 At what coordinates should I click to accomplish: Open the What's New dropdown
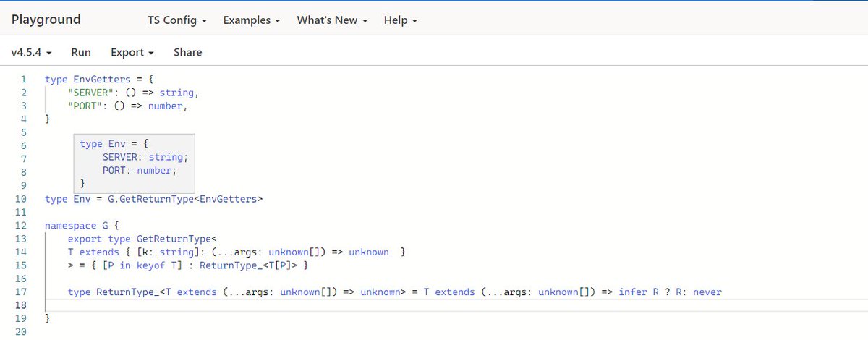tap(333, 20)
